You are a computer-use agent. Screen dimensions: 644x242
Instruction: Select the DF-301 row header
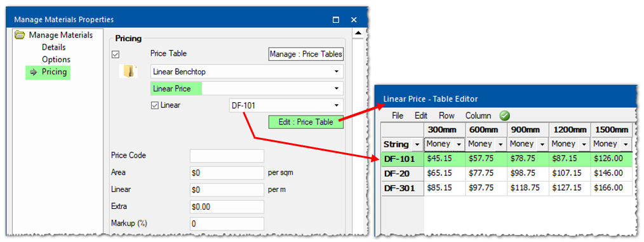(x=403, y=189)
